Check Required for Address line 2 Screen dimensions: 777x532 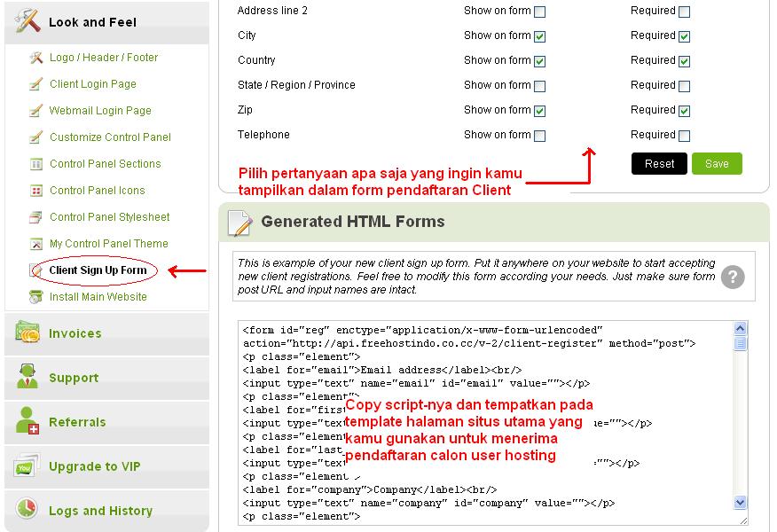(x=685, y=12)
